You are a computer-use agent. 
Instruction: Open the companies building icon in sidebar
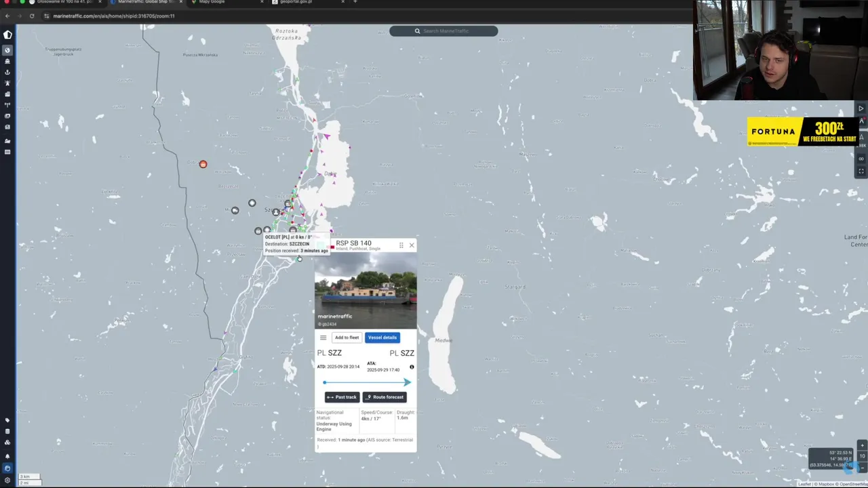[7, 94]
